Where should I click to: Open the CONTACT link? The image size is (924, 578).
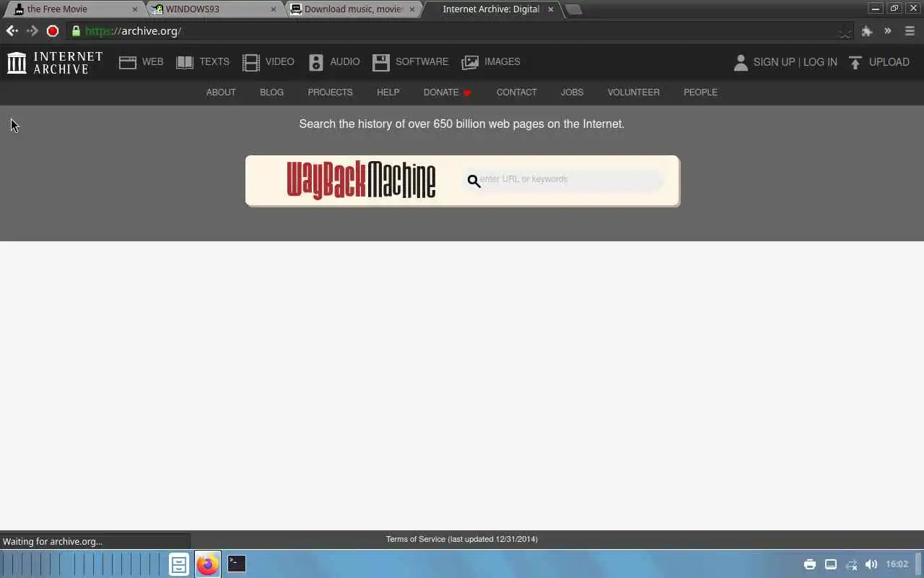516,92
